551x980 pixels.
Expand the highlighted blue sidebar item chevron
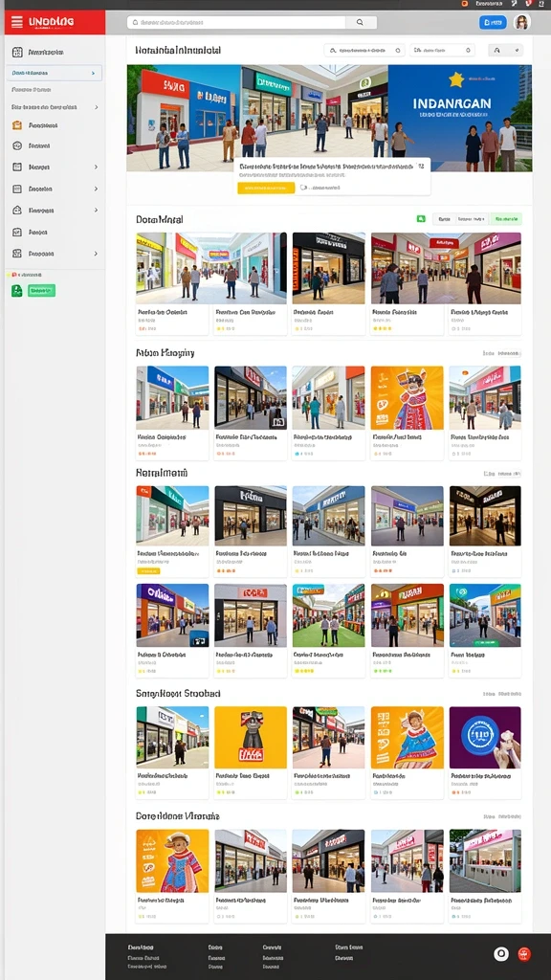coord(93,73)
